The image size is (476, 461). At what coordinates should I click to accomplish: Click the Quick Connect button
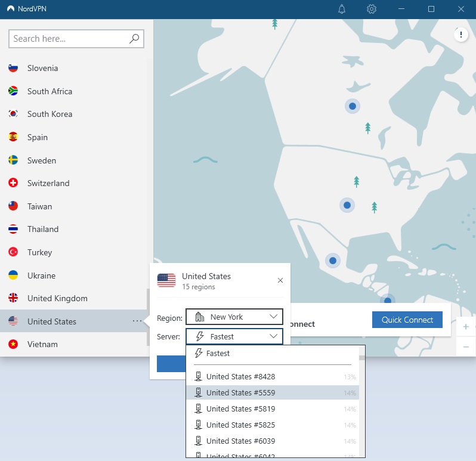pyautogui.click(x=407, y=320)
